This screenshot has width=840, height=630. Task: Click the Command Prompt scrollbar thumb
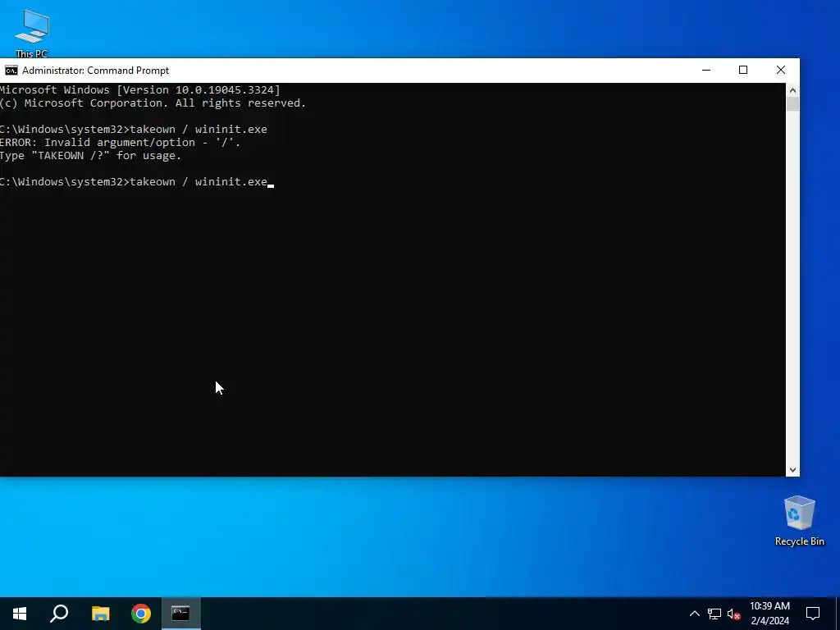(792, 104)
